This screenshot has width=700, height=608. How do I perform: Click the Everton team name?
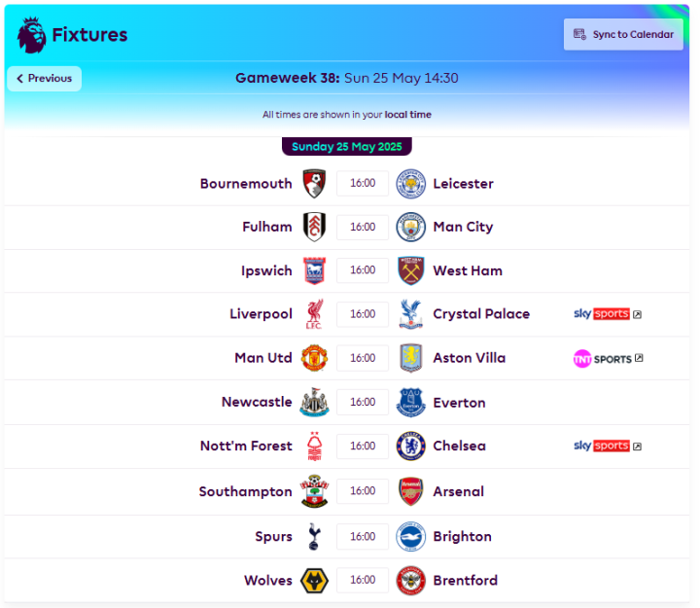pyautogui.click(x=459, y=403)
